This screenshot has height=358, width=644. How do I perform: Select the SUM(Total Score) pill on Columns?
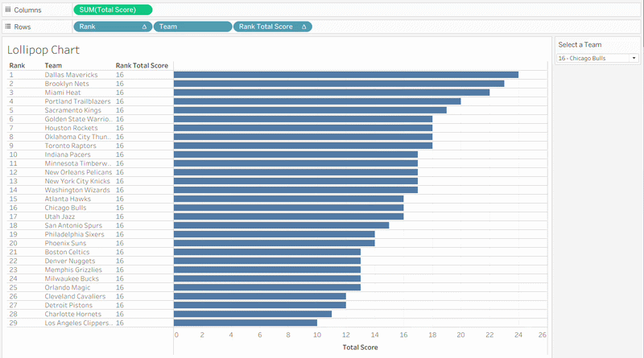113,10
